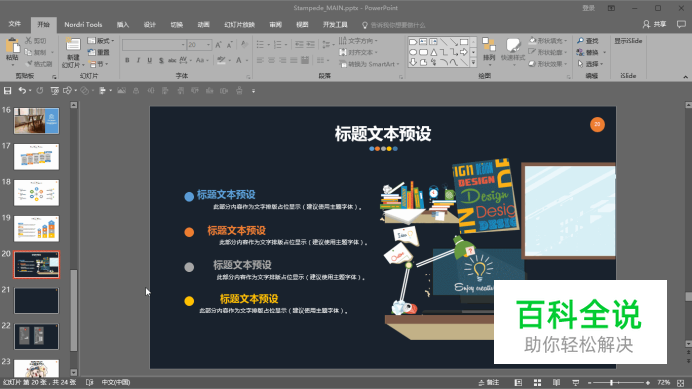The height and width of the screenshot is (389, 692).
Task: Click the Undo arrow icon
Action: [x=22, y=91]
